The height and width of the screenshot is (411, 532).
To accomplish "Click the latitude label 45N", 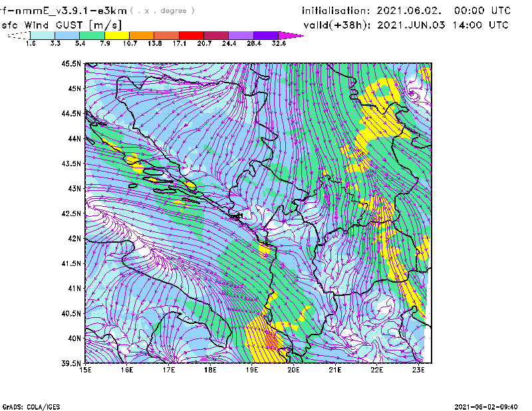I will (74, 88).
